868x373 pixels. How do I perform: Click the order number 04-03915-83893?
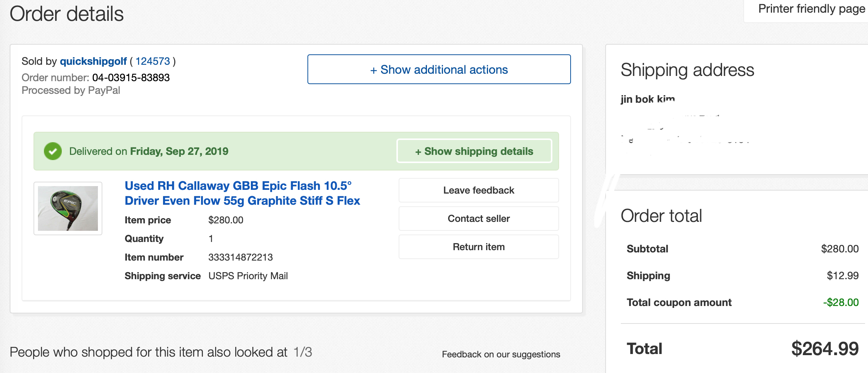pyautogui.click(x=131, y=78)
